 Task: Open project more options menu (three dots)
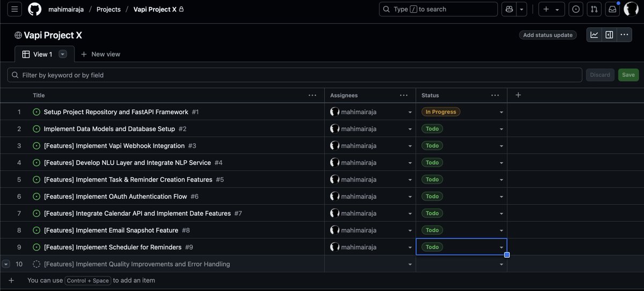click(x=624, y=35)
